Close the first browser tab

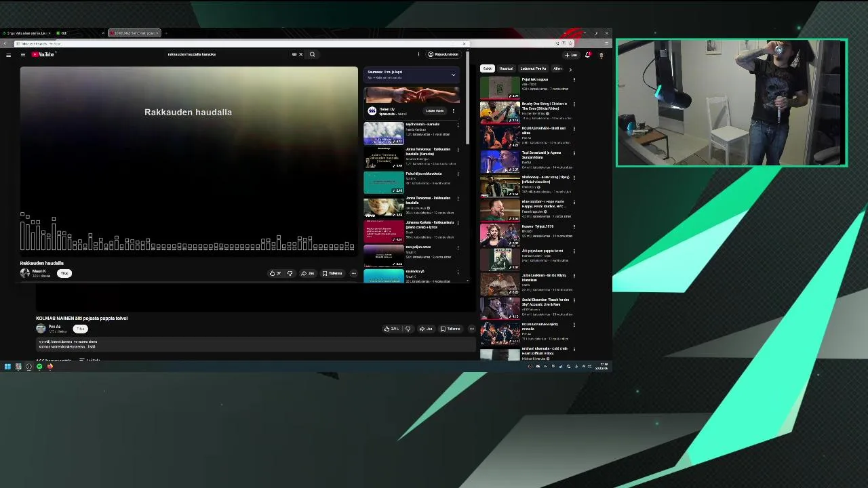coord(49,33)
